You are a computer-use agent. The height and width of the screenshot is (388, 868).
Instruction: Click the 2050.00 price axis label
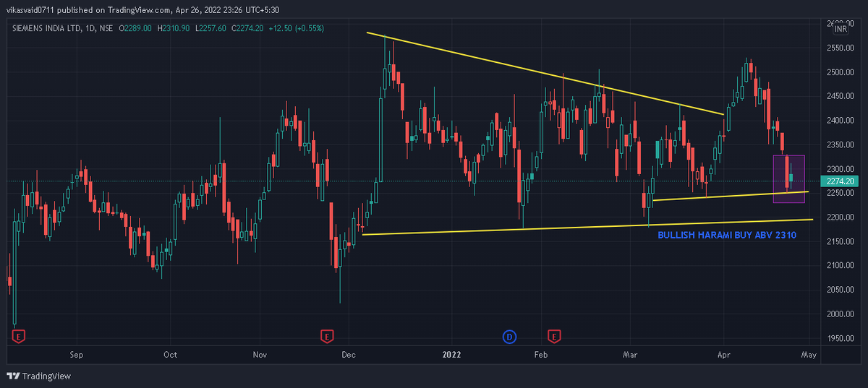[840, 290]
